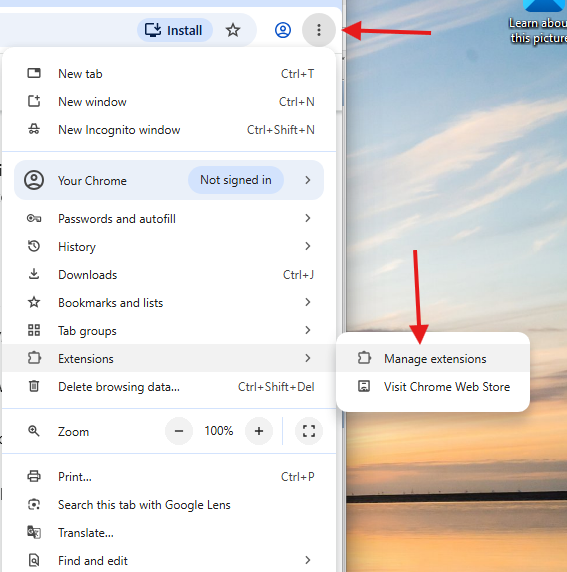The height and width of the screenshot is (572, 567).
Task: Click the Translate icon
Action: pos(34,532)
